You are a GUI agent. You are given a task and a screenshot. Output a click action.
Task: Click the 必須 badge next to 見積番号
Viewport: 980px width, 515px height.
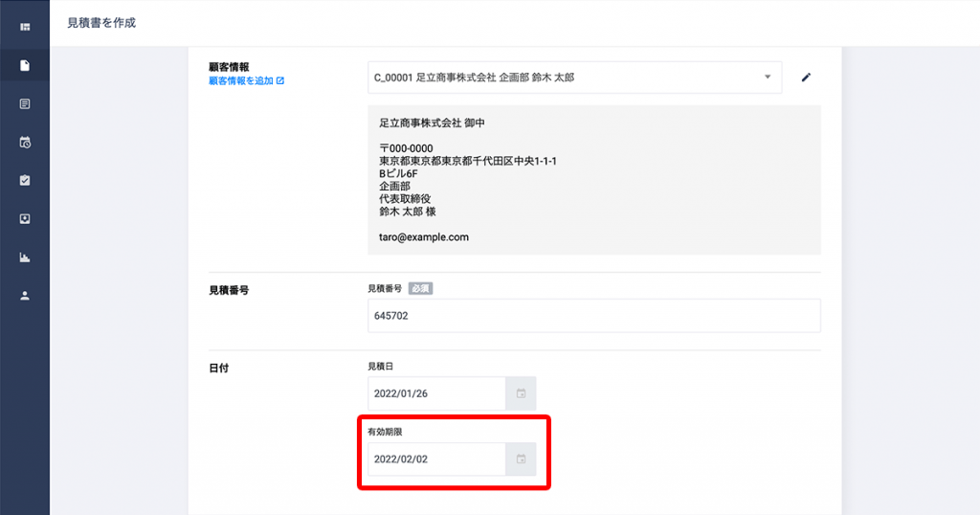pos(421,288)
